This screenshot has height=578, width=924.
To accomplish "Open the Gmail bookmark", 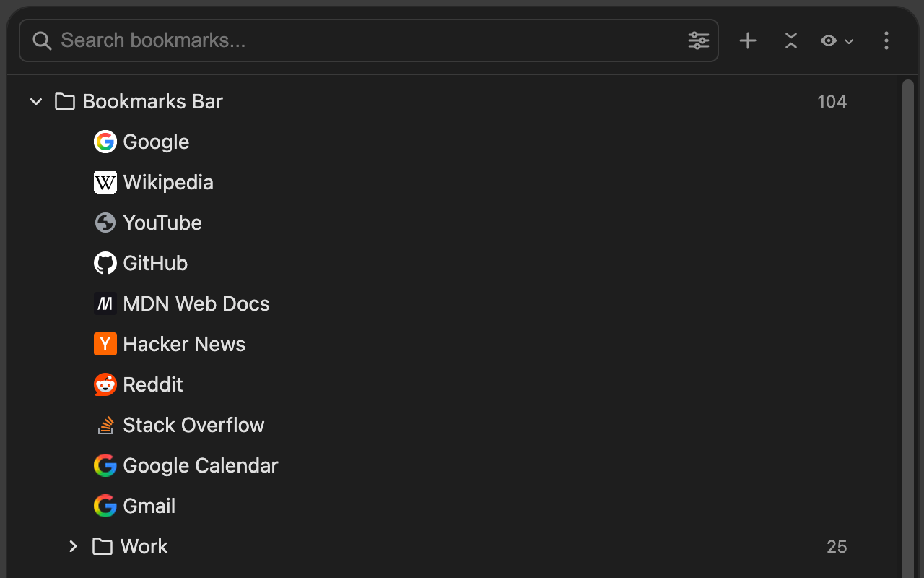I will 149,506.
